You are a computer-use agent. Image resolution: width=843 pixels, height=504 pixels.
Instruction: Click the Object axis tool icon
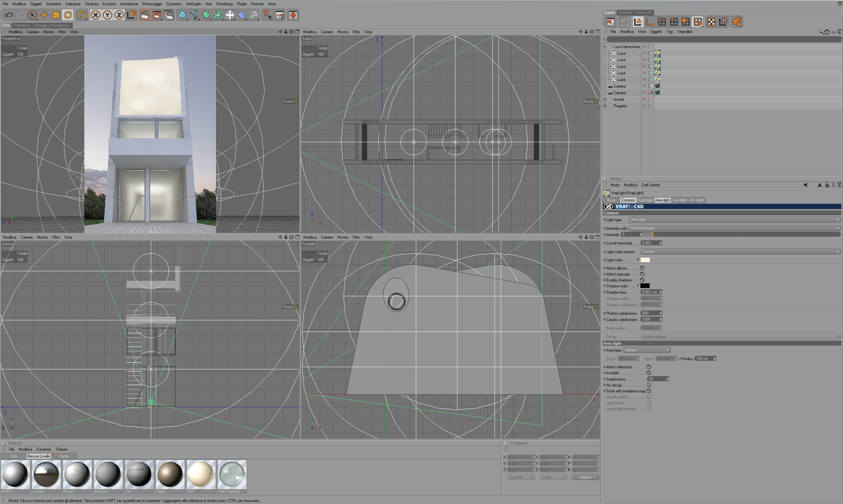click(x=649, y=22)
